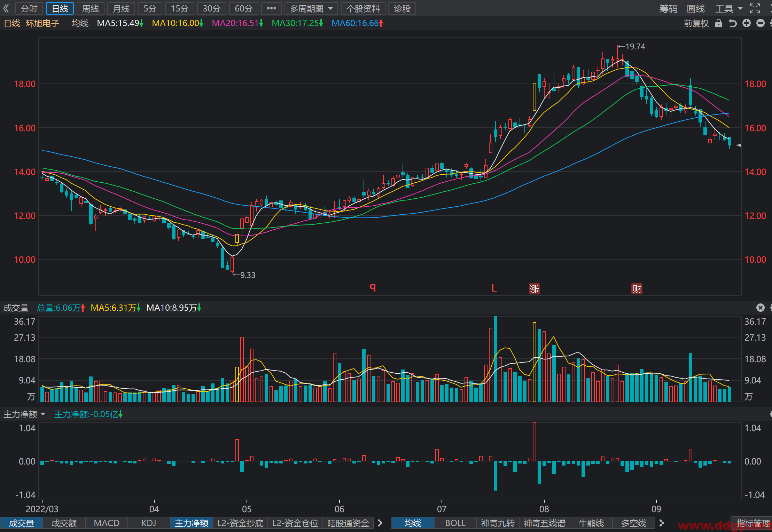Click the red L event marker
Viewport: 772px width, 532px height.
tap(494, 288)
